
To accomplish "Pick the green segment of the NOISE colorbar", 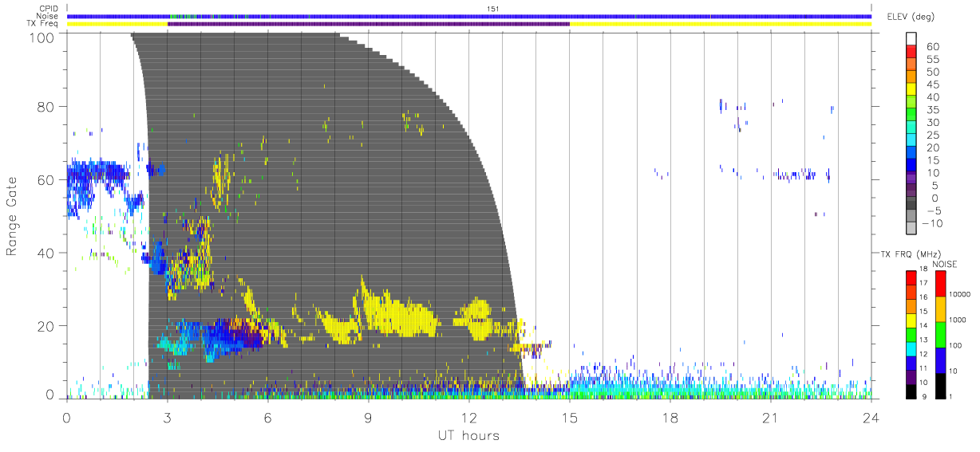I will 939,334.
